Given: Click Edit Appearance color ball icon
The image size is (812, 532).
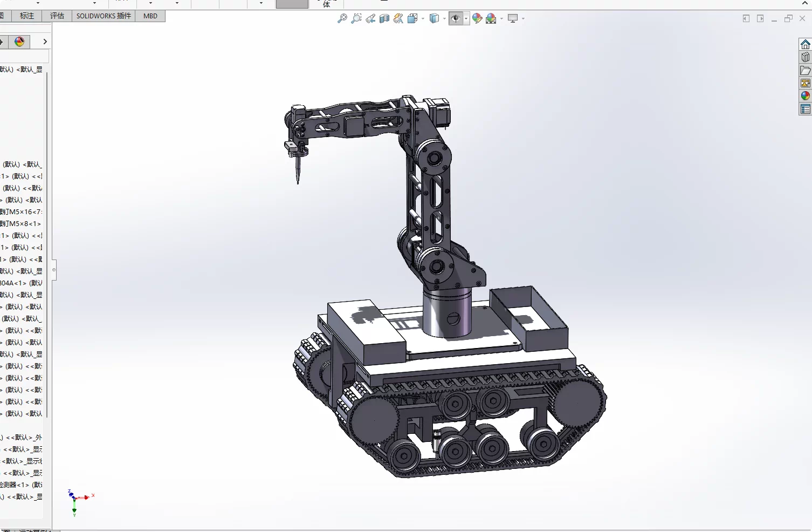Looking at the screenshot, I should pos(477,18).
